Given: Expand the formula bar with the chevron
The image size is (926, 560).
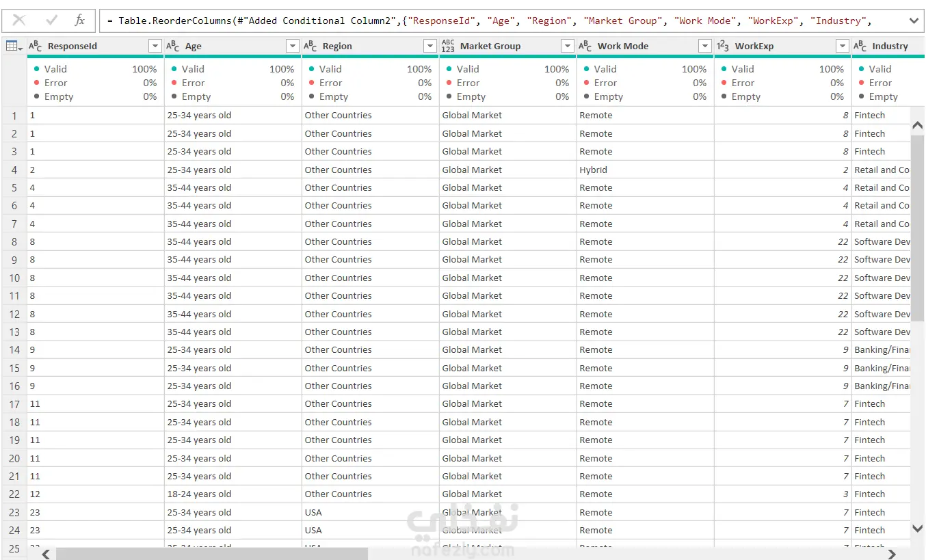Looking at the screenshot, I should pos(914,21).
